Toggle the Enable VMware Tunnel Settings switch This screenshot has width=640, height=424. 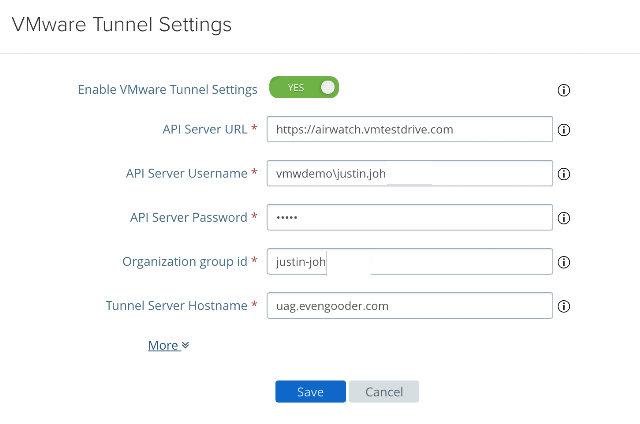pyautogui.click(x=304, y=88)
